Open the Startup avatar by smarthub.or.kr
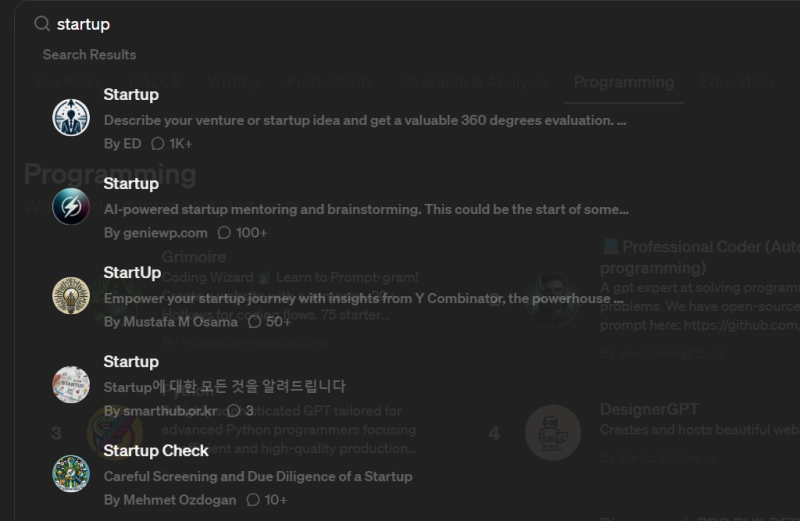The width and height of the screenshot is (800, 521). pos(71,384)
